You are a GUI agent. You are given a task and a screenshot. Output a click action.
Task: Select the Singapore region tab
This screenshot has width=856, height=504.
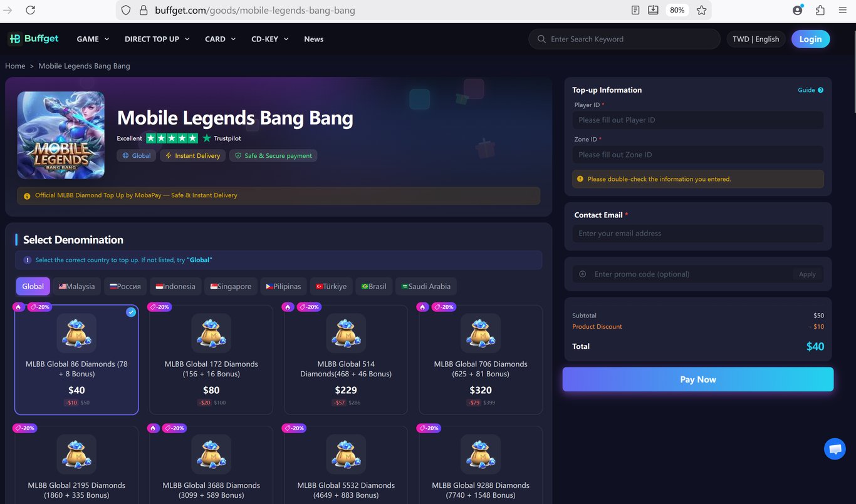[231, 286]
